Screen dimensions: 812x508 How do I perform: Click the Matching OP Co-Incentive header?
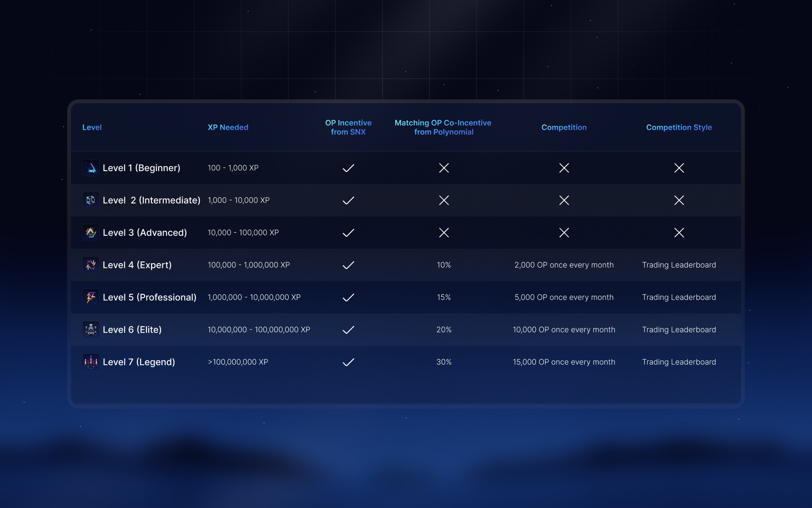point(443,127)
